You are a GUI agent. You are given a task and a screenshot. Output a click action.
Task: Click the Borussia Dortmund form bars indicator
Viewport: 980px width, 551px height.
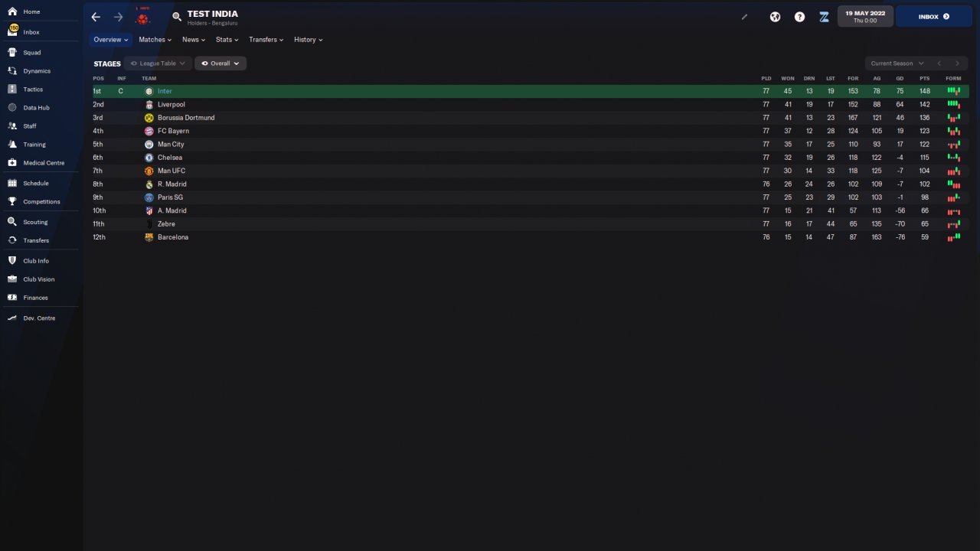[953, 118]
